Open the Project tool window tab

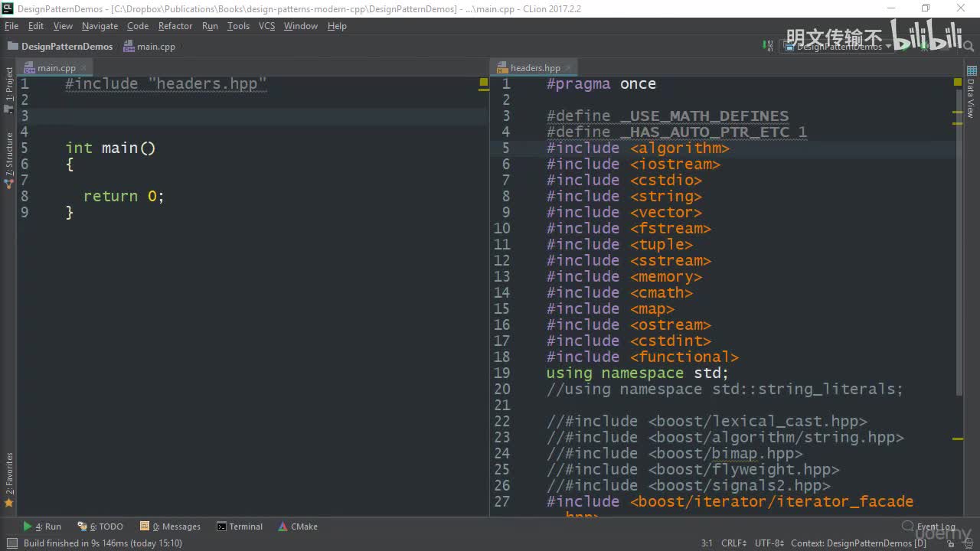[x=9, y=90]
